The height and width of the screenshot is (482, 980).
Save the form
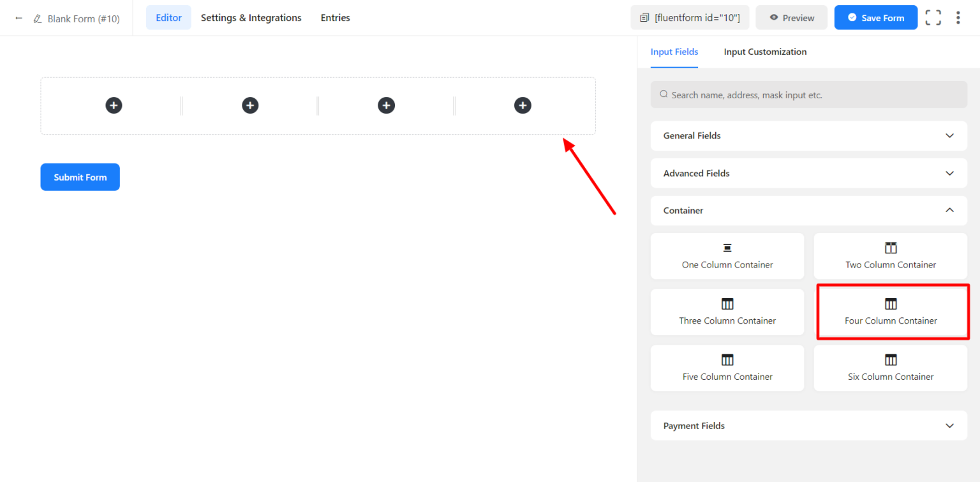tap(875, 17)
